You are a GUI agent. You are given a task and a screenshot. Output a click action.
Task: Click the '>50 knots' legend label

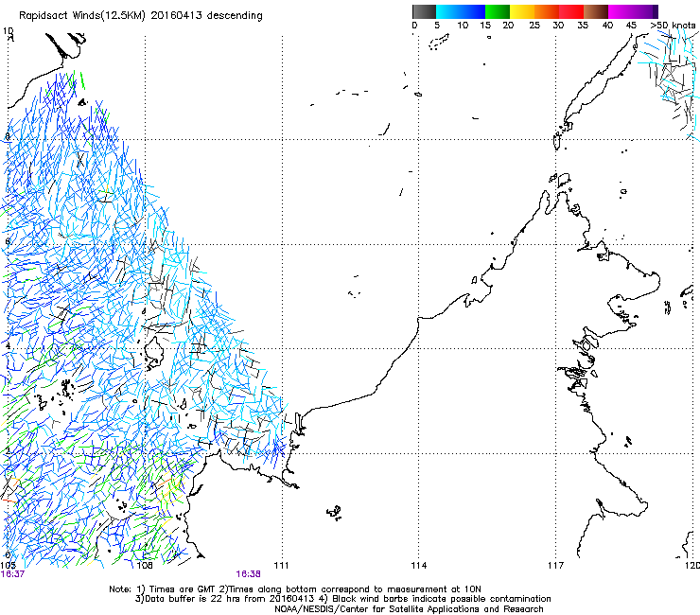673,26
